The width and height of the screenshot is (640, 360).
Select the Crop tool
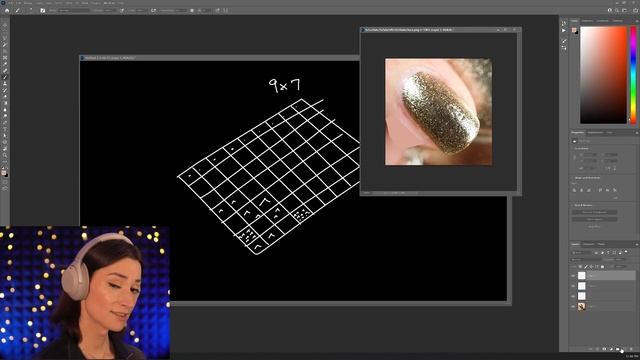5,51
